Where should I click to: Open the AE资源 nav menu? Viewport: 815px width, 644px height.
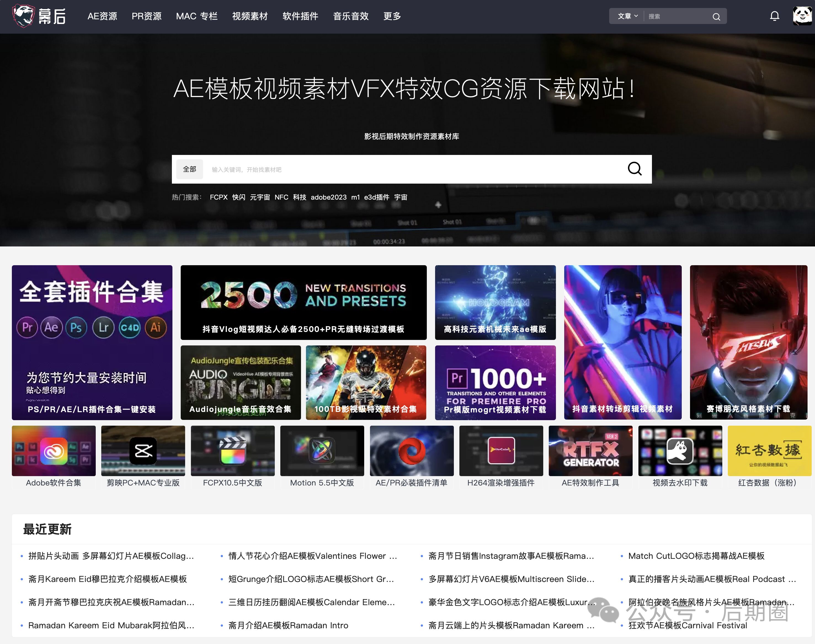[x=102, y=16]
